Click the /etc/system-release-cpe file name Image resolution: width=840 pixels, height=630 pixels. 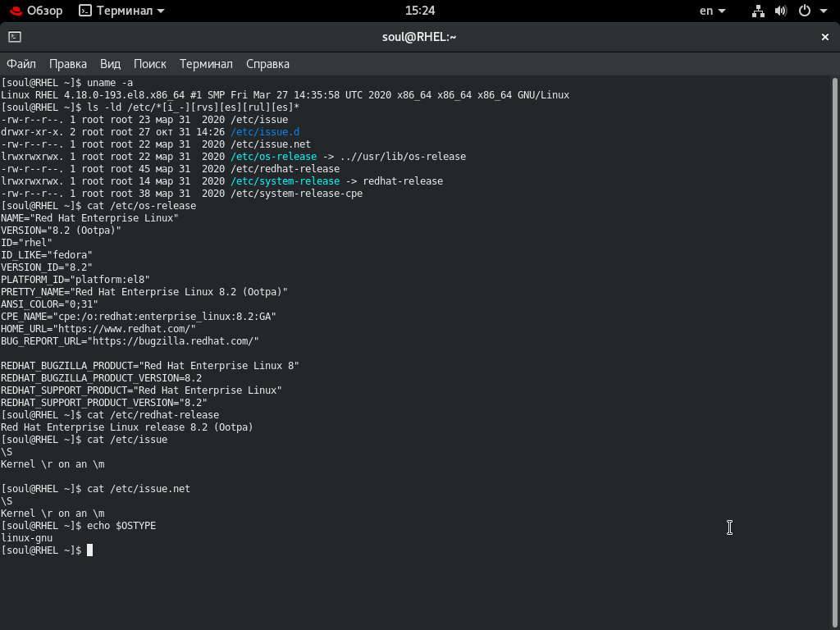click(297, 194)
